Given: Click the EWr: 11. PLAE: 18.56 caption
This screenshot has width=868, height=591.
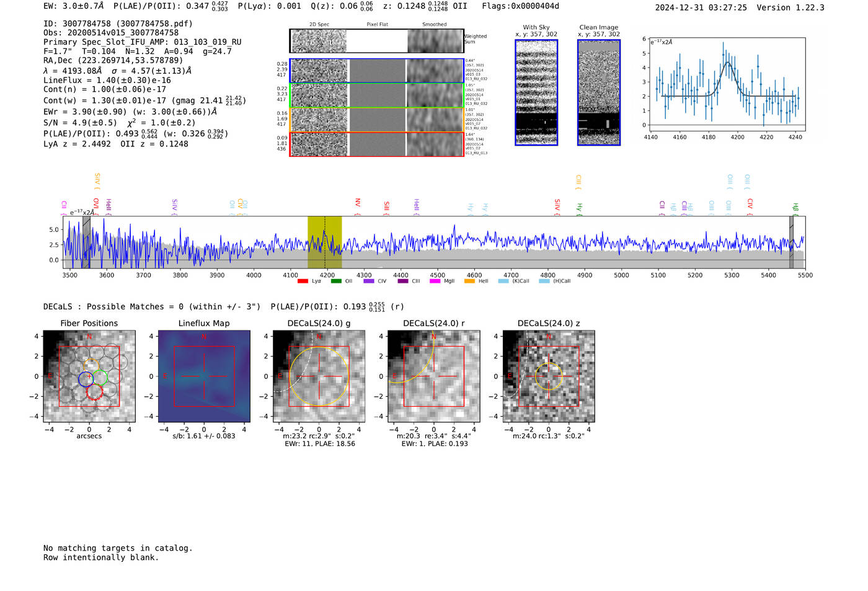Looking at the screenshot, I should point(320,444).
